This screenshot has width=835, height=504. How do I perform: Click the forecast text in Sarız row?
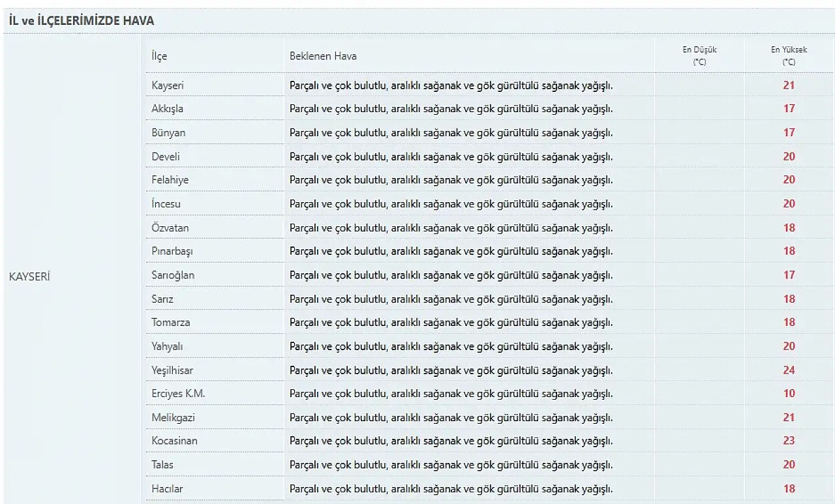[451, 299]
